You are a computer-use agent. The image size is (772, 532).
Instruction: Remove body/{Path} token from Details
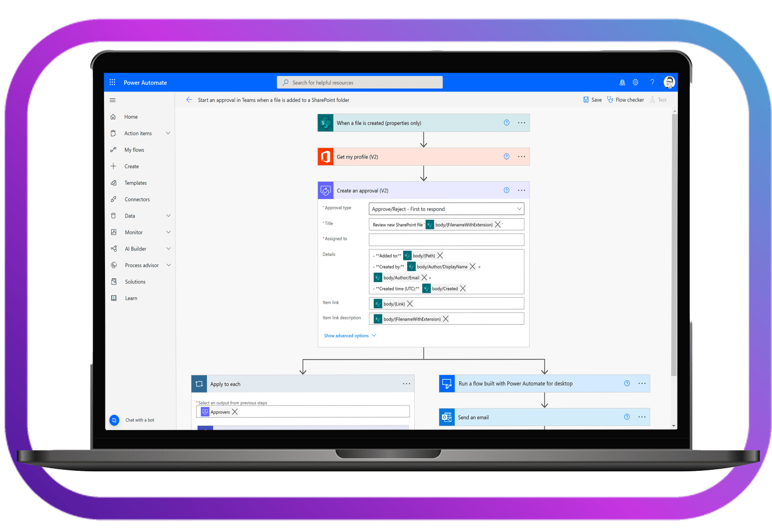440,256
